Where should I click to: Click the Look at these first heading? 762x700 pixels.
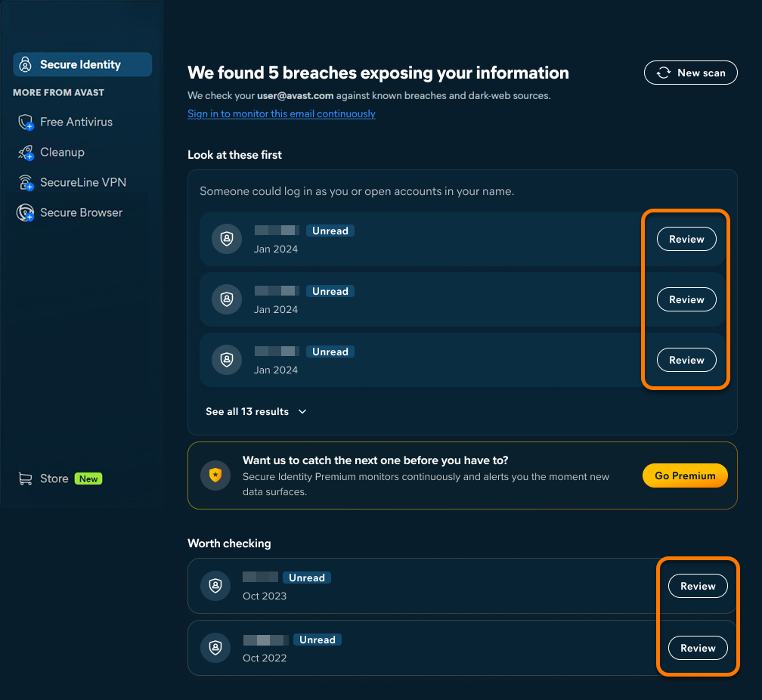click(x=234, y=154)
